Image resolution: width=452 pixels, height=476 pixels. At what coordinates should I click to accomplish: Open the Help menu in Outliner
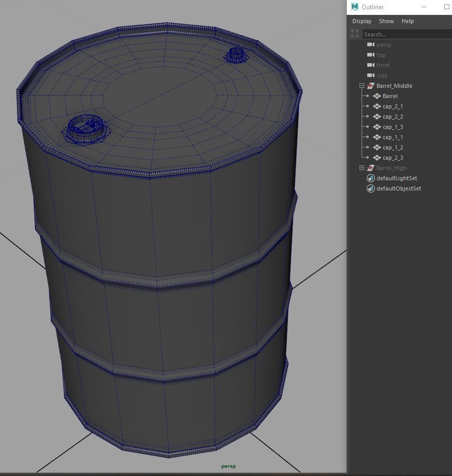point(407,21)
